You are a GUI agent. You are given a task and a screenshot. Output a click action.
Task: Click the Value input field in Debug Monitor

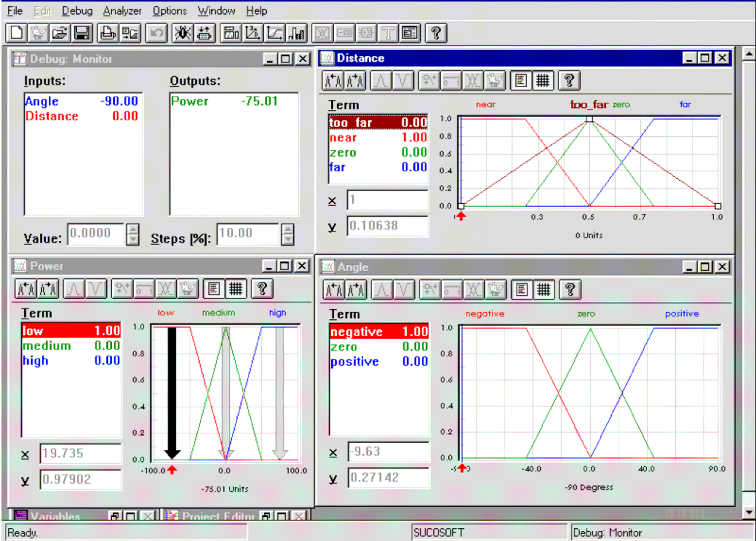click(96, 234)
